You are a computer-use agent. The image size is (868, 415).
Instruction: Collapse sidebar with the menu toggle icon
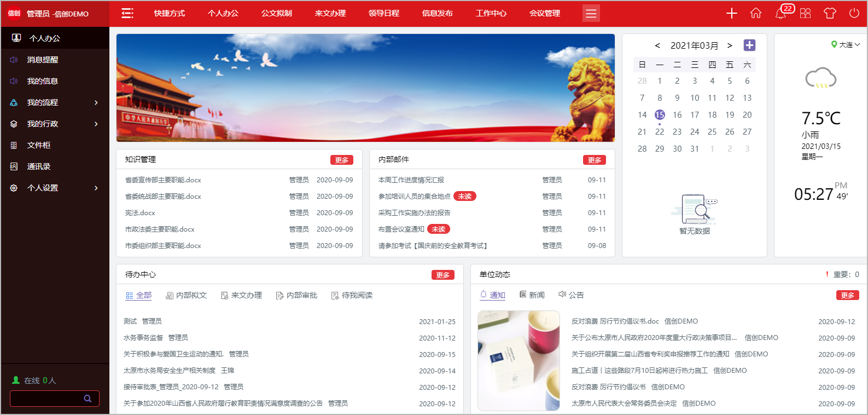(x=127, y=13)
